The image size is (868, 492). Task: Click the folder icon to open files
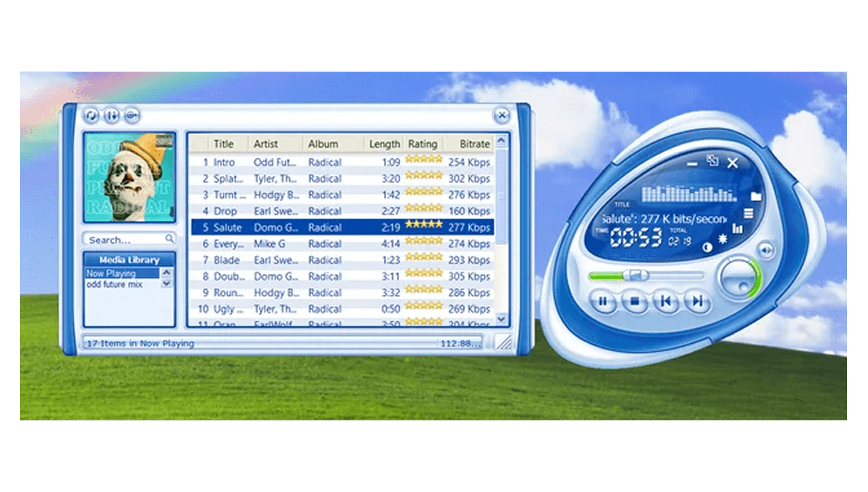click(756, 196)
